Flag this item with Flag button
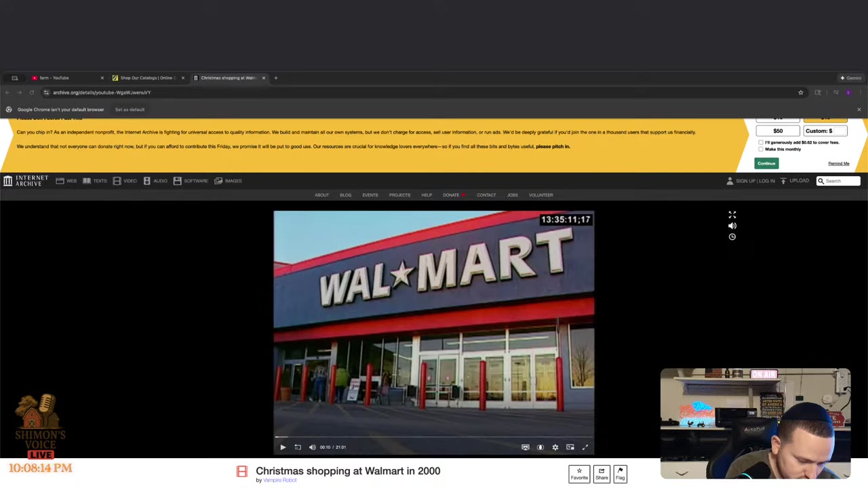The height and width of the screenshot is (488, 868). (620, 474)
